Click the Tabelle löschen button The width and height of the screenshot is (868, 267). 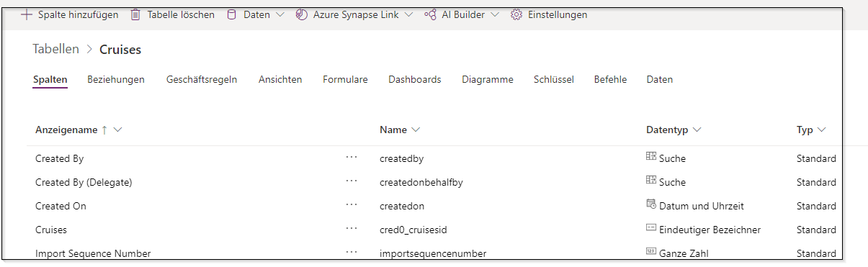coord(173,14)
